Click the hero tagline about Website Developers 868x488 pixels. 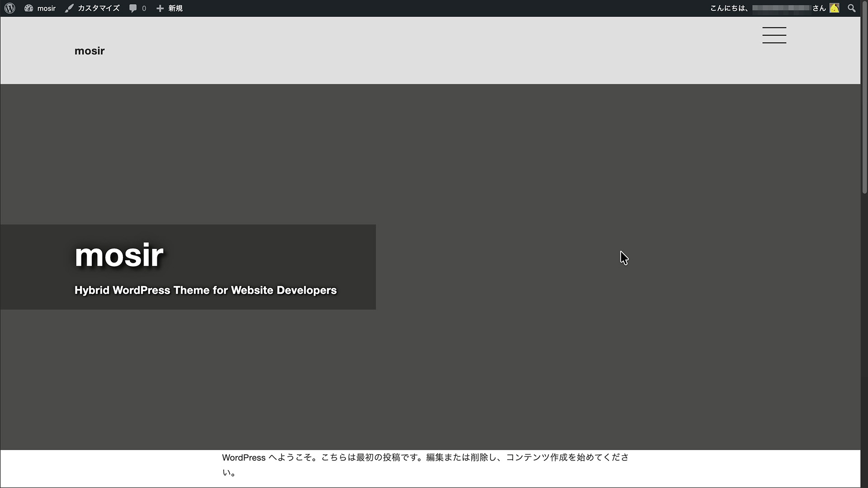[x=206, y=291]
